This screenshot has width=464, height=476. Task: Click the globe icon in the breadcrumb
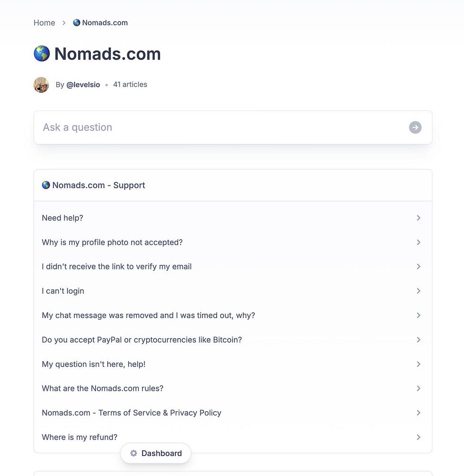[x=77, y=23]
